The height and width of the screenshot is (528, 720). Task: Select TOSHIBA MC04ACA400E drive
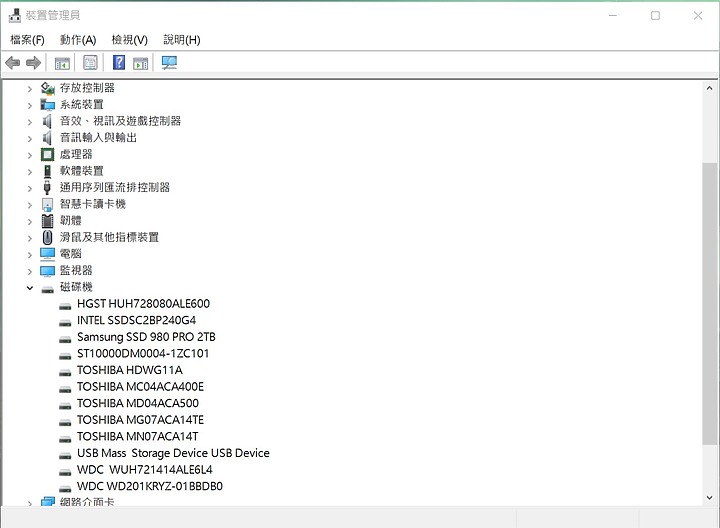140,387
